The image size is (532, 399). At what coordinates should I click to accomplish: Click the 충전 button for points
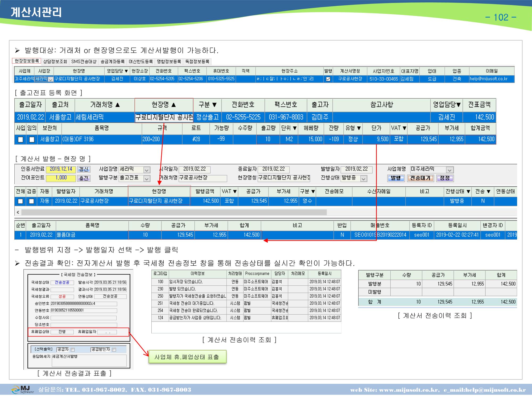tap(84, 178)
